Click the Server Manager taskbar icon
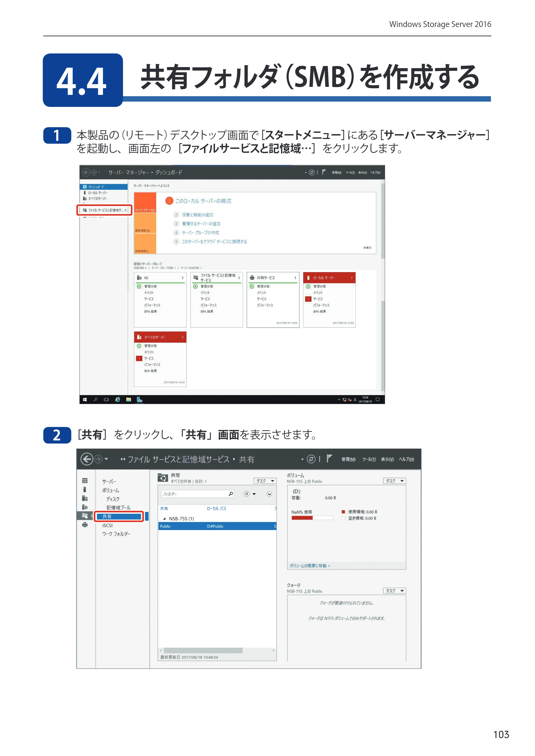Viewport: 535px width, 756px height. pos(140,400)
